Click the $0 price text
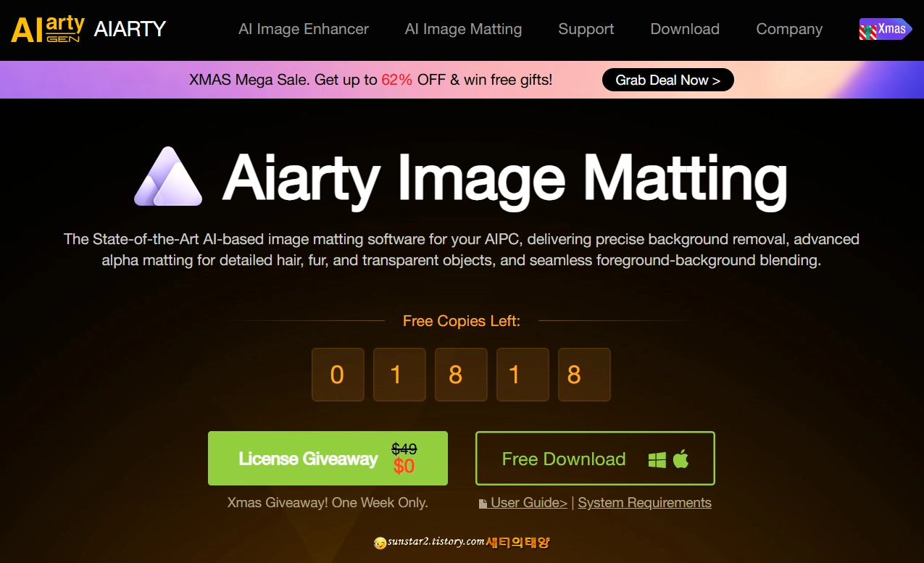This screenshot has height=563, width=924. click(x=404, y=466)
